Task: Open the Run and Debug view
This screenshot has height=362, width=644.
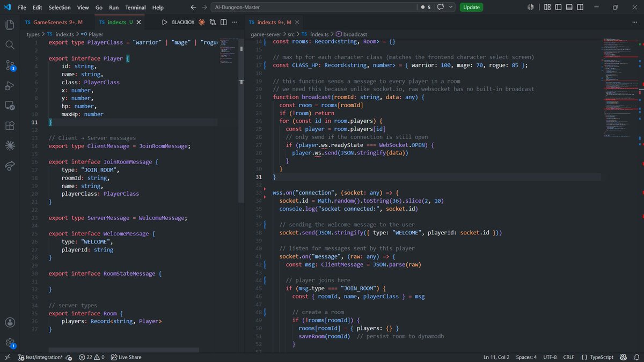Action: click(x=10, y=86)
